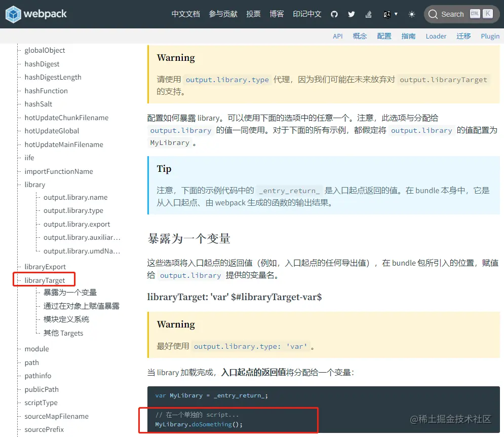Follow output.library.type link in first Warning
This screenshot has width=504, height=437.
pos(227,80)
